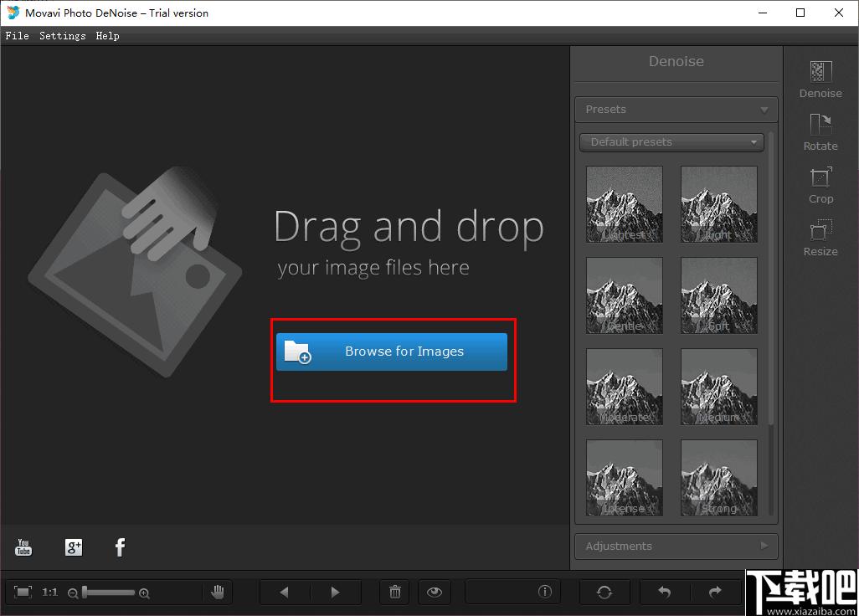Click the Browse for Images button
Screen dimensions: 859x616
click(392, 352)
